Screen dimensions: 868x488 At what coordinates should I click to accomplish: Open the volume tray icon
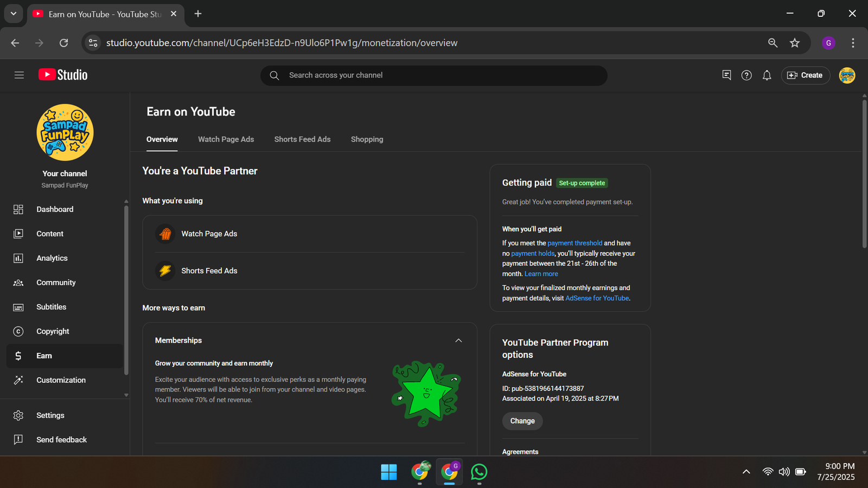click(x=784, y=472)
